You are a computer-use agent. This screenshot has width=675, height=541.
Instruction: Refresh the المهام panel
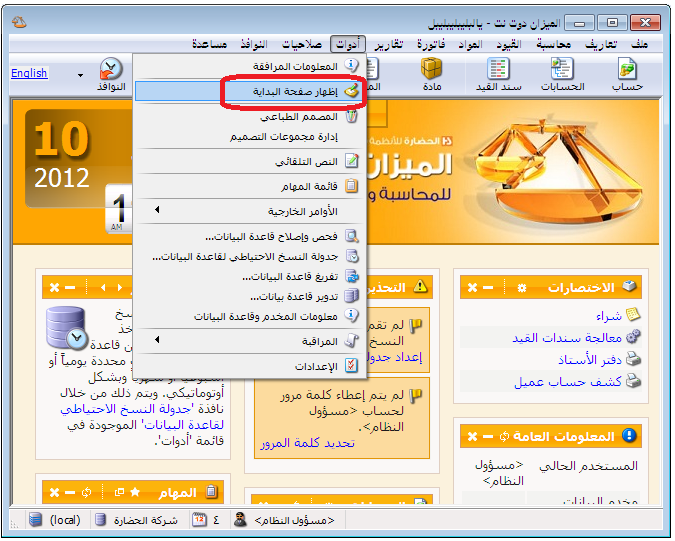87,492
